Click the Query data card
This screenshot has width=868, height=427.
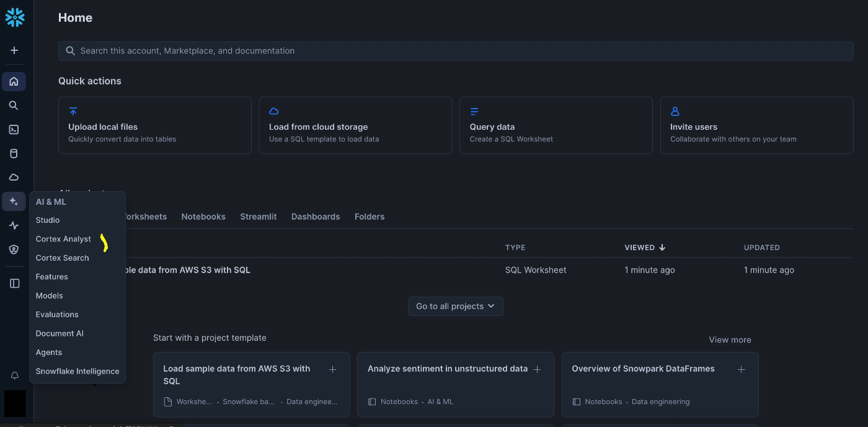coord(556,125)
